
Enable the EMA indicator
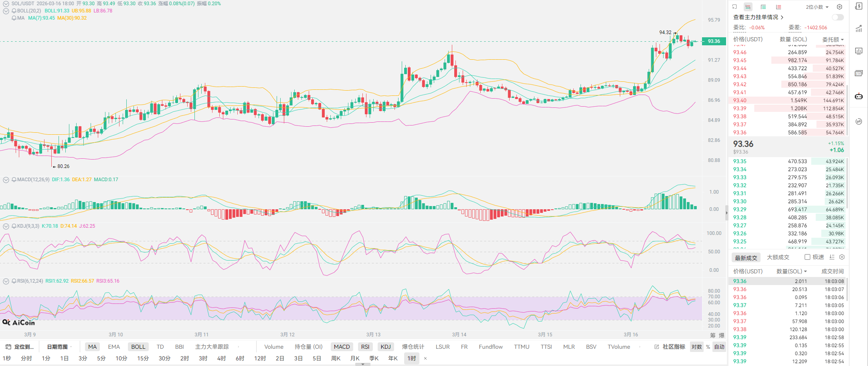pos(114,347)
